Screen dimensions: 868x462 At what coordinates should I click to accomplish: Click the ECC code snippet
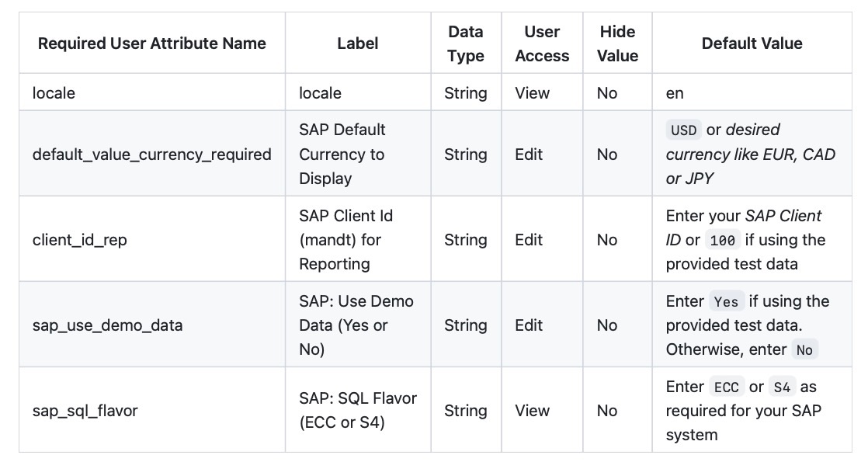[x=726, y=387]
